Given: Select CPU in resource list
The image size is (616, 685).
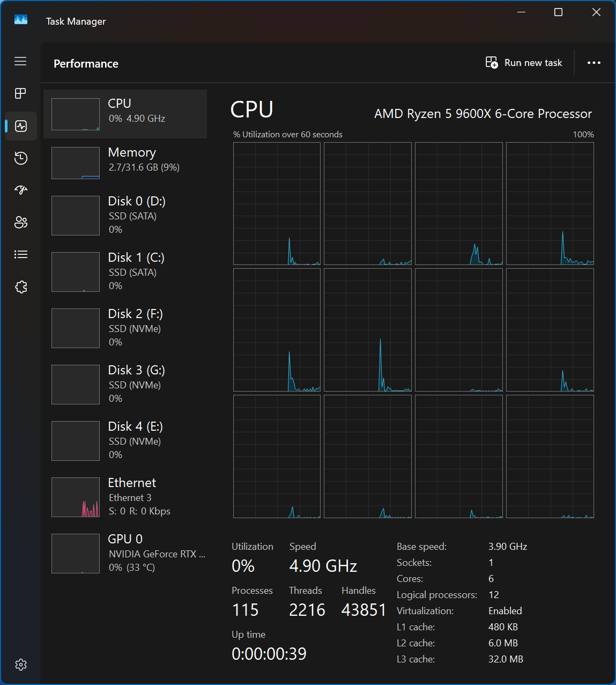Looking at the screenshot, I should pyautogui.click(x=125, y=114).
